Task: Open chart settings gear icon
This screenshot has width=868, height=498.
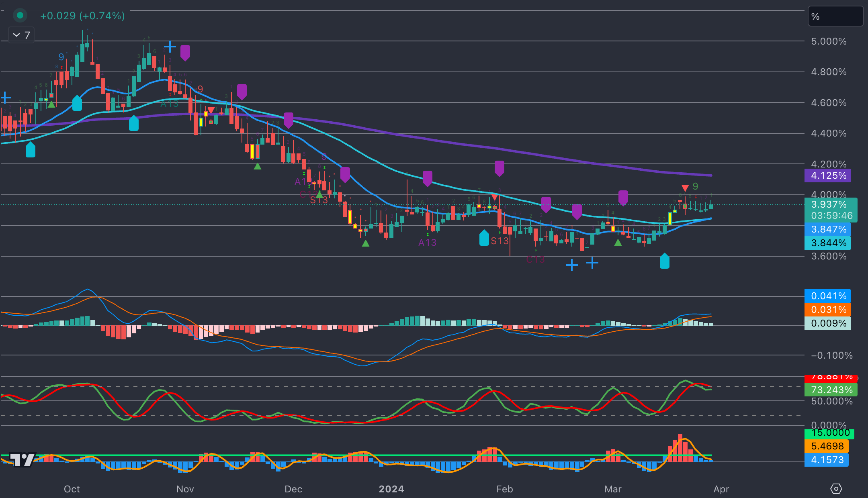Action: (836, 489)
